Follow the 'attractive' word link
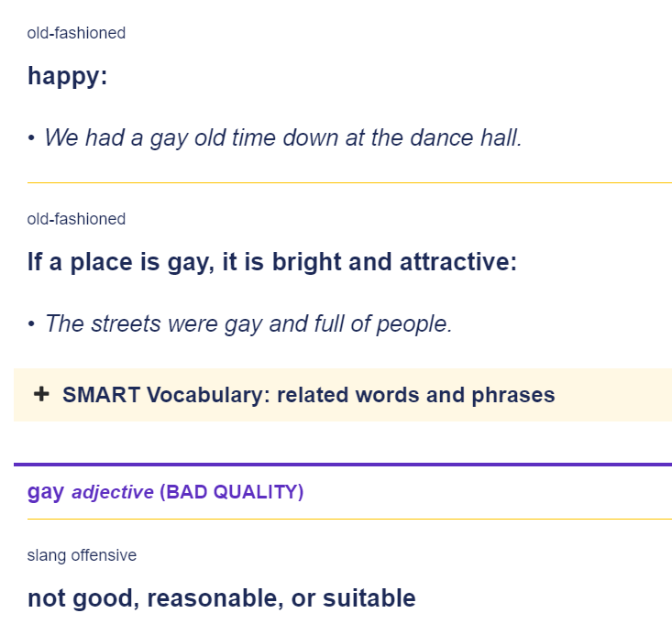 coord(455,262)
